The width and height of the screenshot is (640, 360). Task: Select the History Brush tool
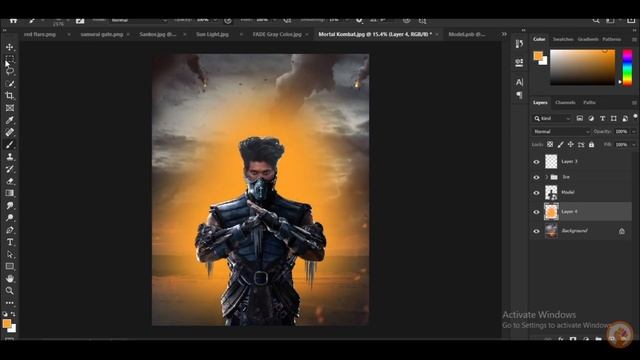click(x=9, y=169)
